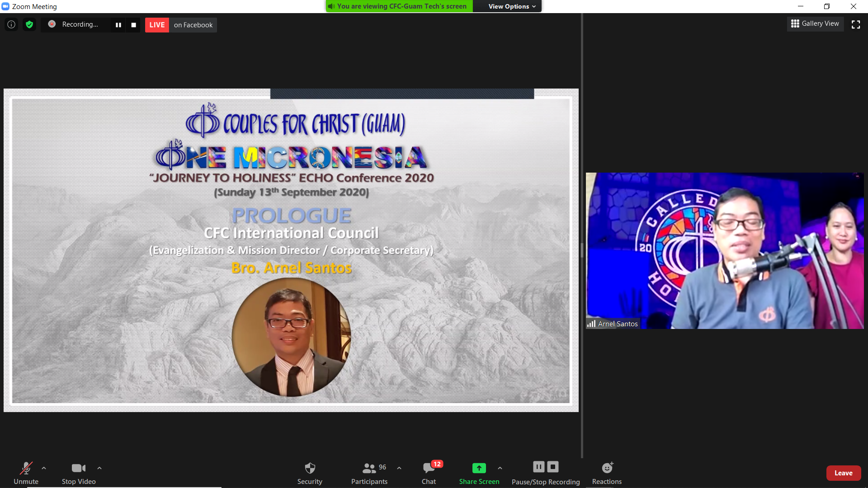Switch to Gallery View
Viewport: 868px width, 488px height.
coord(815,23)
